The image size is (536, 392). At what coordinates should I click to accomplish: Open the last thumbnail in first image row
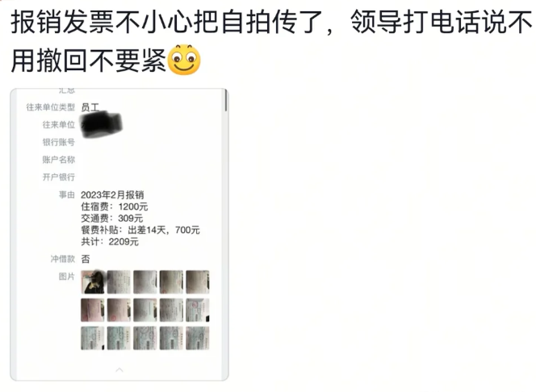[x=198, y=282]
